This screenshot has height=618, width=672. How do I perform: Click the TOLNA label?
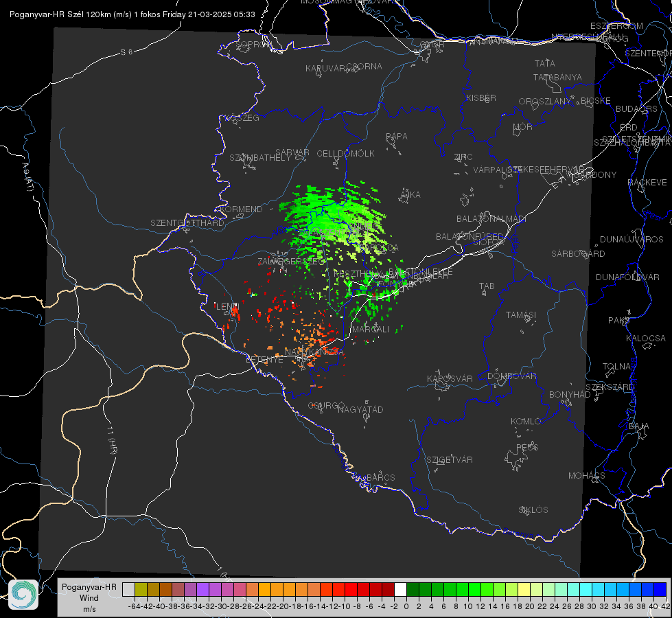(x=616, y=366)
